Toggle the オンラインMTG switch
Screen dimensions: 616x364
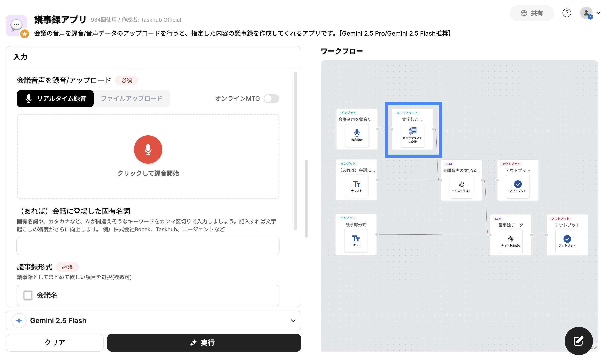point(271,99)
